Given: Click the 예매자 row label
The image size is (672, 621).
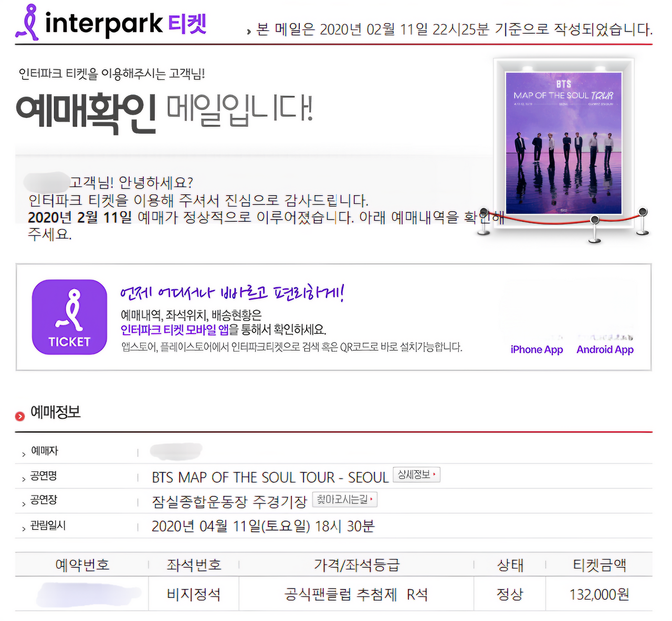Looking at the screenshot, I should 45,451.
